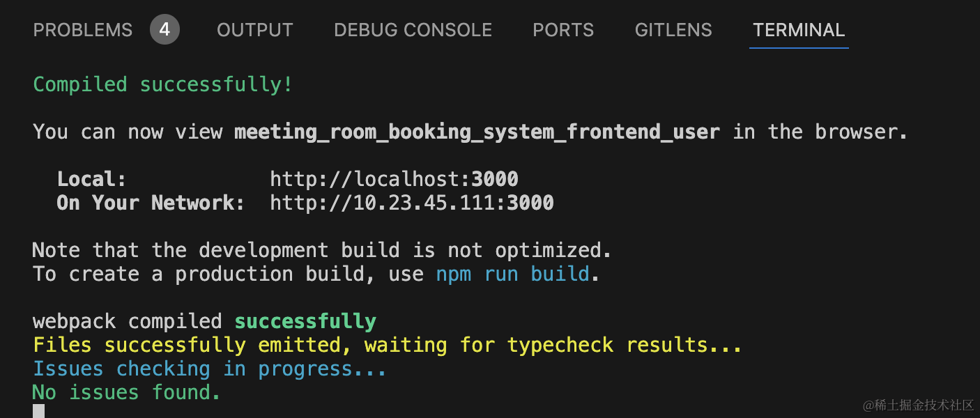The width and height of the screenshot is (980, 418).
Task: Open the http://10.23.45.111:3000 network link
Action: (411, 203)
